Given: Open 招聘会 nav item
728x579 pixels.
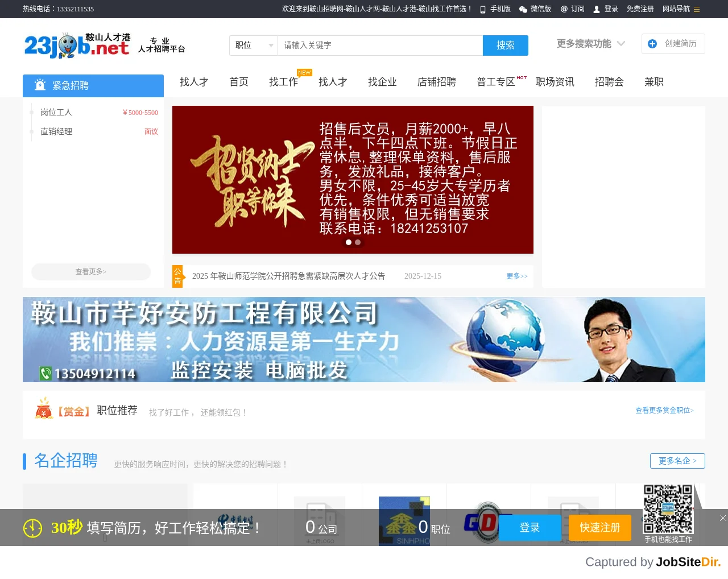Looking at the screenshot, I should pos(609,82).
